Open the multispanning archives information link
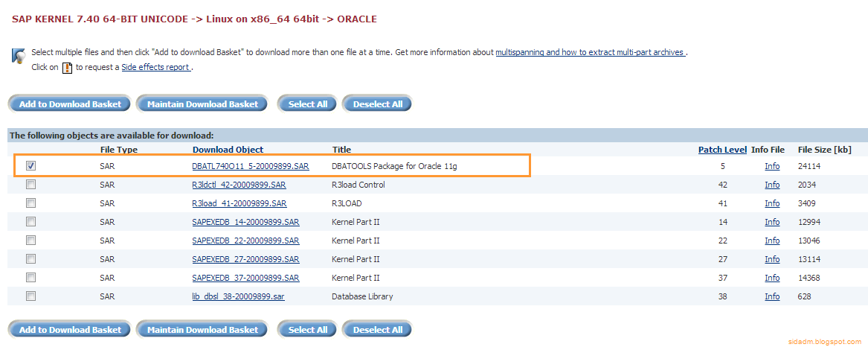 click(x=591, y=53)
